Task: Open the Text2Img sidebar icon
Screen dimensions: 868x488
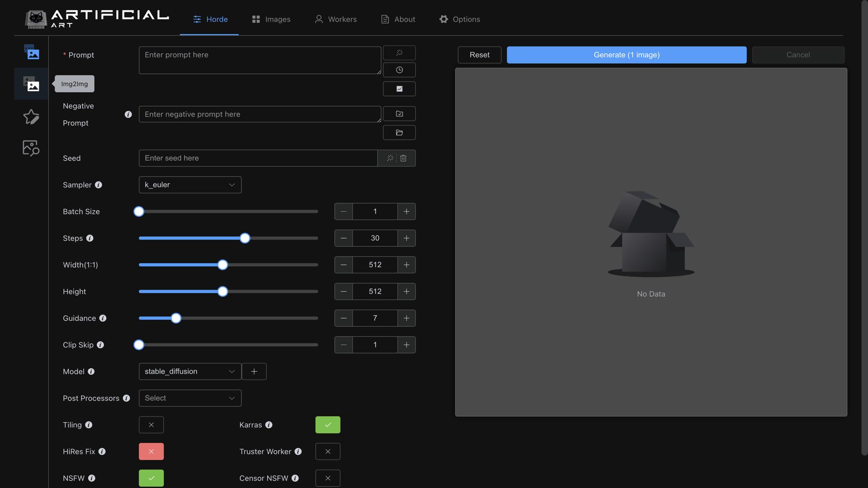Action: pos(31,52)
